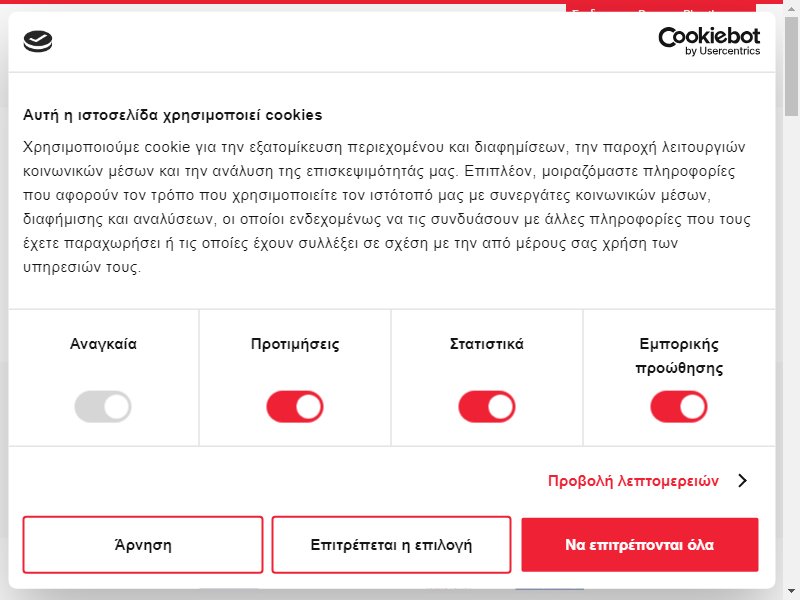Click the site logo icon in dialog header
This screenshot has width=800, height=600.
click(38, 41)
